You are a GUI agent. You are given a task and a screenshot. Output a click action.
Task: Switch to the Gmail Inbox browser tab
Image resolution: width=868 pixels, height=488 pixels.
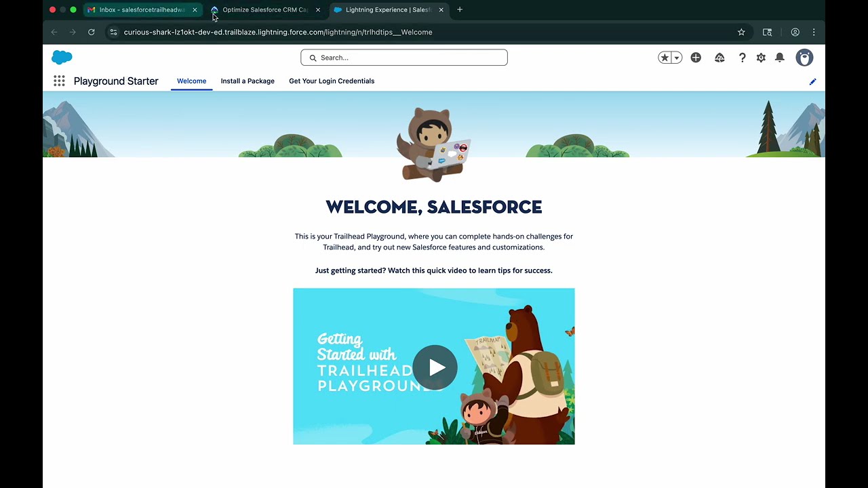pyautogui.click(x=142, y=9)
